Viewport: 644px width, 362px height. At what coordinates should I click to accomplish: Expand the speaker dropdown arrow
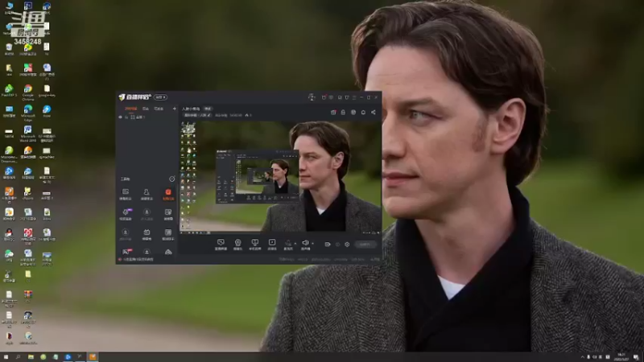(x=312, y=244)
